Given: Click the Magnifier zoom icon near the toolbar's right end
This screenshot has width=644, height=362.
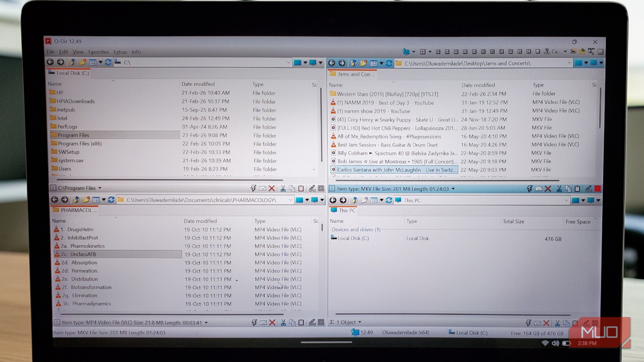Looking at the screenshot, I should click(590, 51).
